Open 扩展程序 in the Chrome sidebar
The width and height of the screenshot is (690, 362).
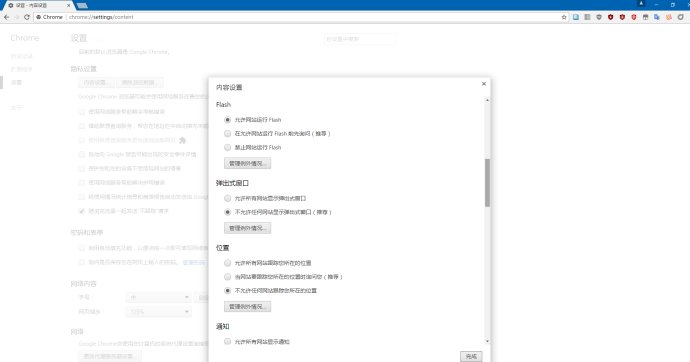[x=22, y=69]
